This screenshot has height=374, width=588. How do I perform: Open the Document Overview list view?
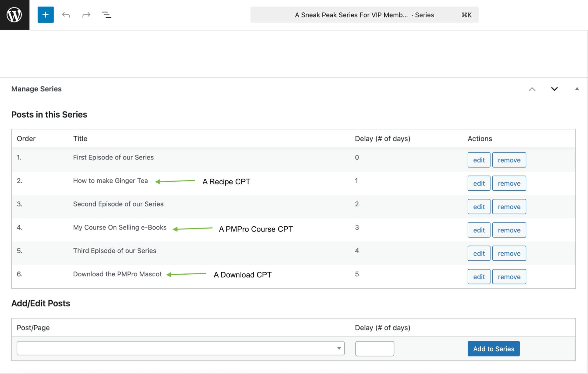(106, 15)
